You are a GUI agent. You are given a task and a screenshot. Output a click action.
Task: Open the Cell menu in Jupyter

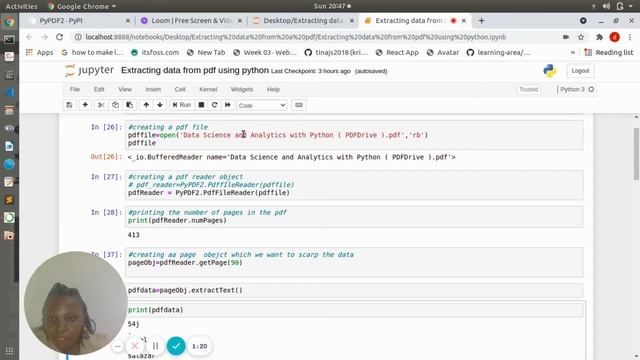[x=180, y=89]
